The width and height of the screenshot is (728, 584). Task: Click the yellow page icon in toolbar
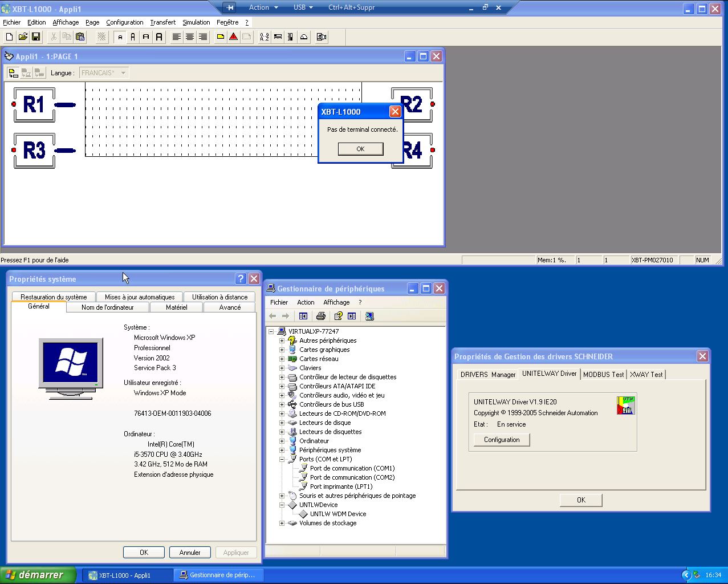pyautogui.click(x=220, y=37)
